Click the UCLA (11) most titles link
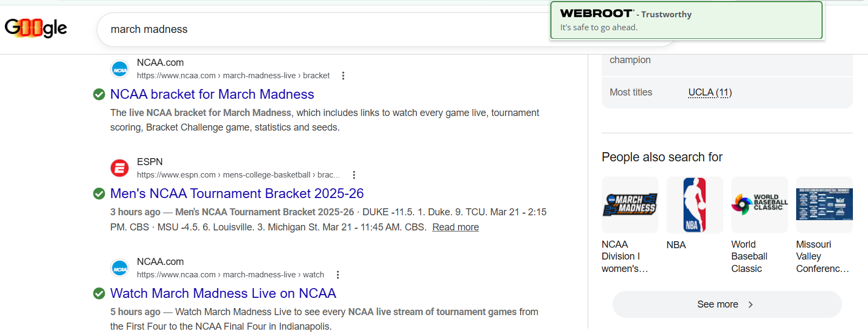Image resolution: width=868 pixels, height=334 pixels. [710, 92]
